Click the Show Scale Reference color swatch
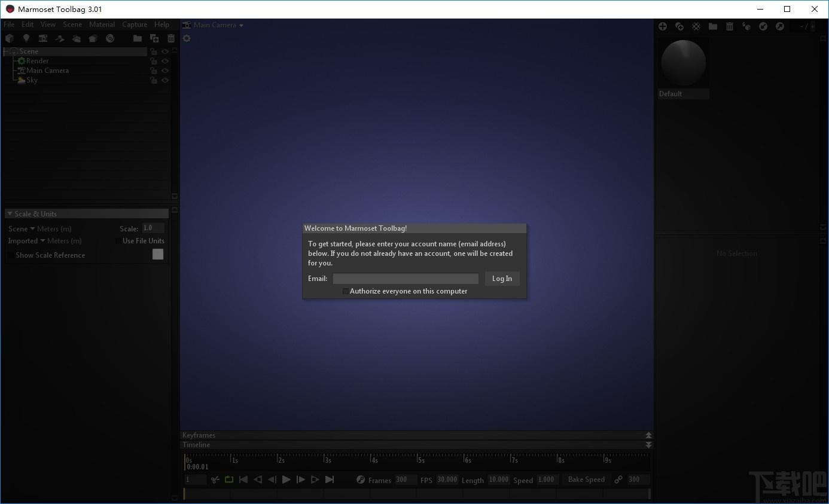This screenshot has width=829, height=504. tap(158, 254)
